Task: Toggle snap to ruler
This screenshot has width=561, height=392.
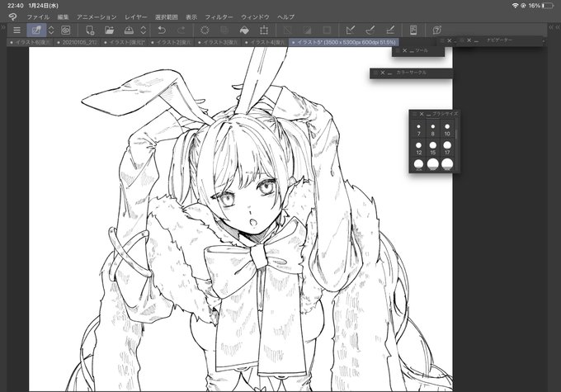Action: [351, 30]
